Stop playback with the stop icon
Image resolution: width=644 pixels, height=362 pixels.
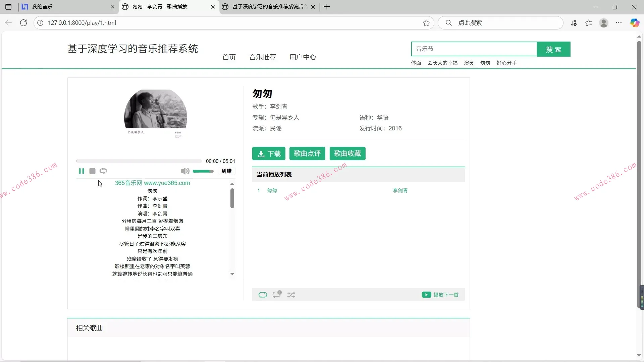click(x=92, y=171)
